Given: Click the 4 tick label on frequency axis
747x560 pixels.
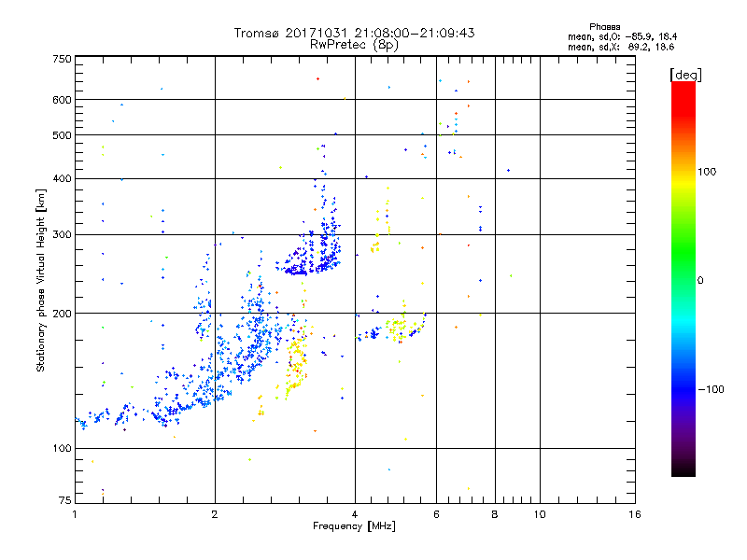Looking at the screenshot, I should click(x=355, y=514).
